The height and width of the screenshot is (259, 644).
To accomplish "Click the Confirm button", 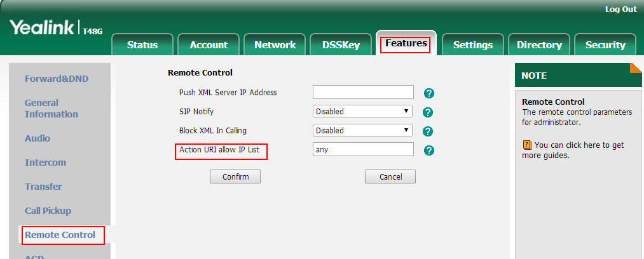I will point(235,176).
